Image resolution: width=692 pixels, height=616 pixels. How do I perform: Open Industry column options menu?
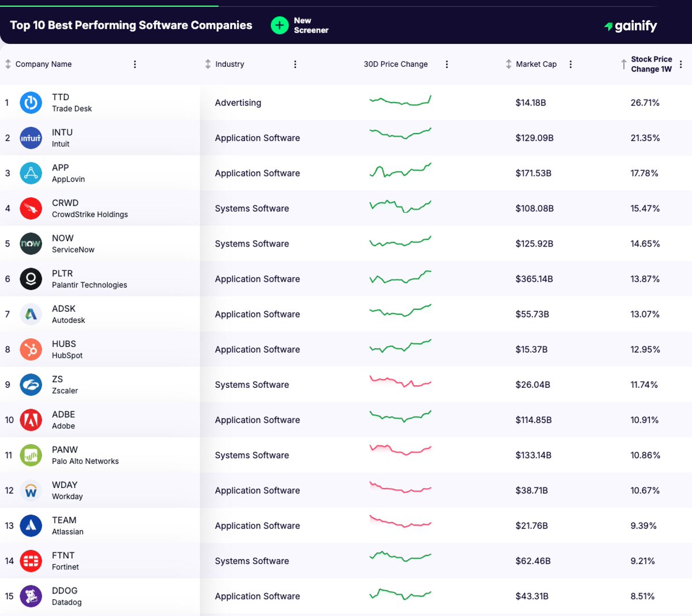[x=295, y=64]
